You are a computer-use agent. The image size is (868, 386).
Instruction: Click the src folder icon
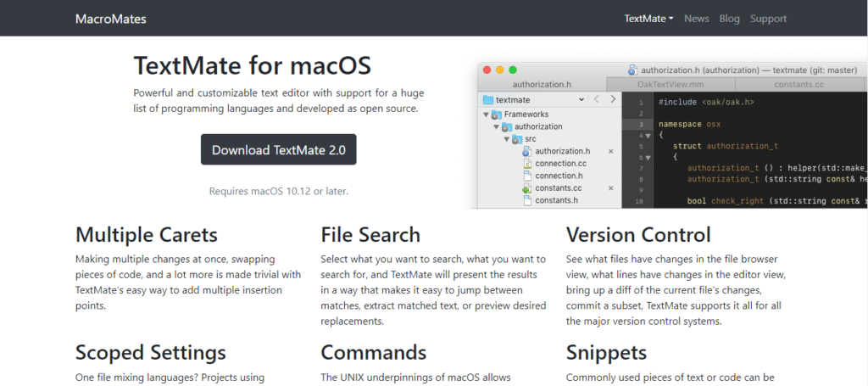(517, 139)
